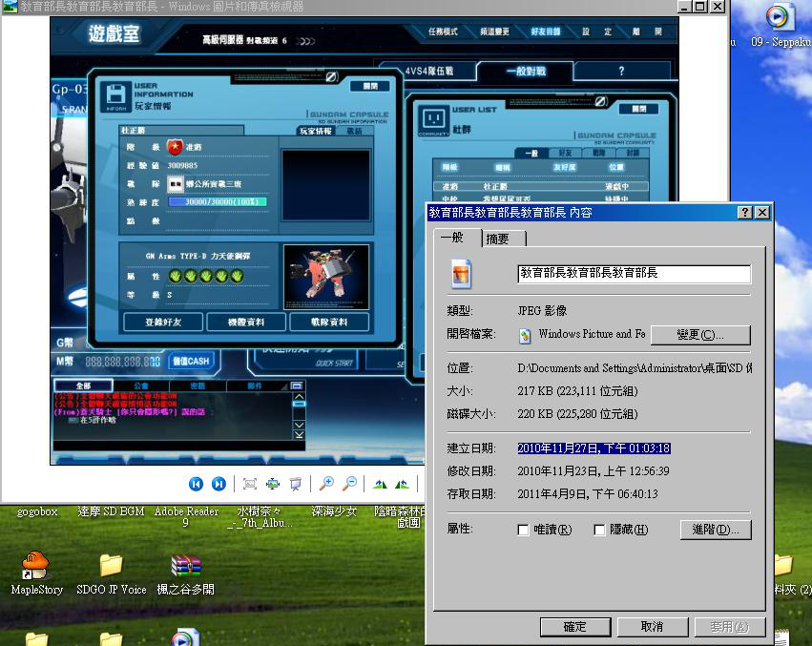
Task: Cancel the dialog with 取消
Action: click(x=652, y=627)
